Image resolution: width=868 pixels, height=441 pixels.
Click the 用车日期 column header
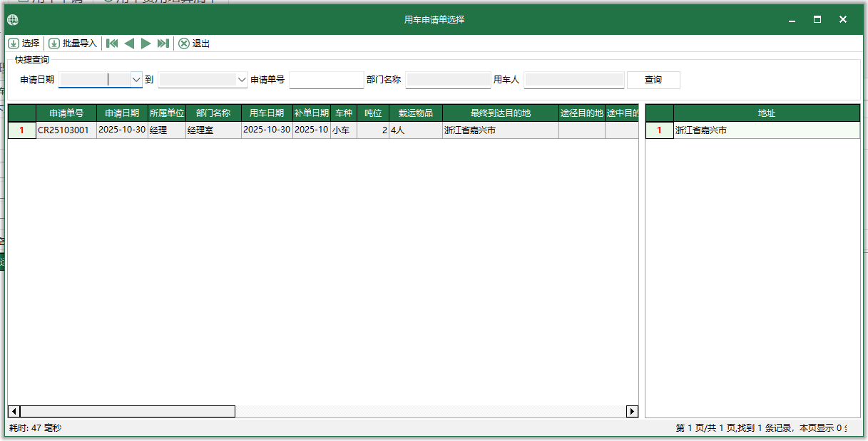click(x=266, y=113)
